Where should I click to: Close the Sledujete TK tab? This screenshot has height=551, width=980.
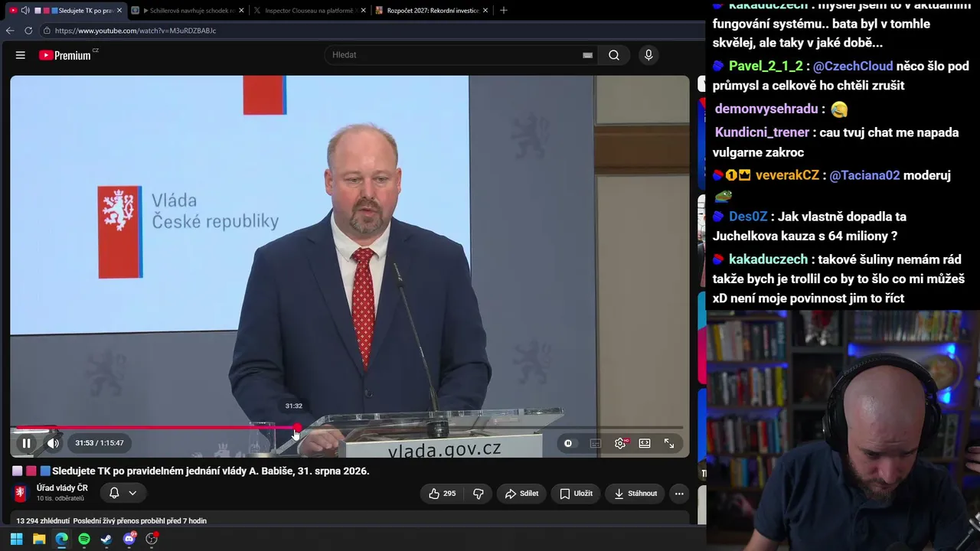[119, 11]
